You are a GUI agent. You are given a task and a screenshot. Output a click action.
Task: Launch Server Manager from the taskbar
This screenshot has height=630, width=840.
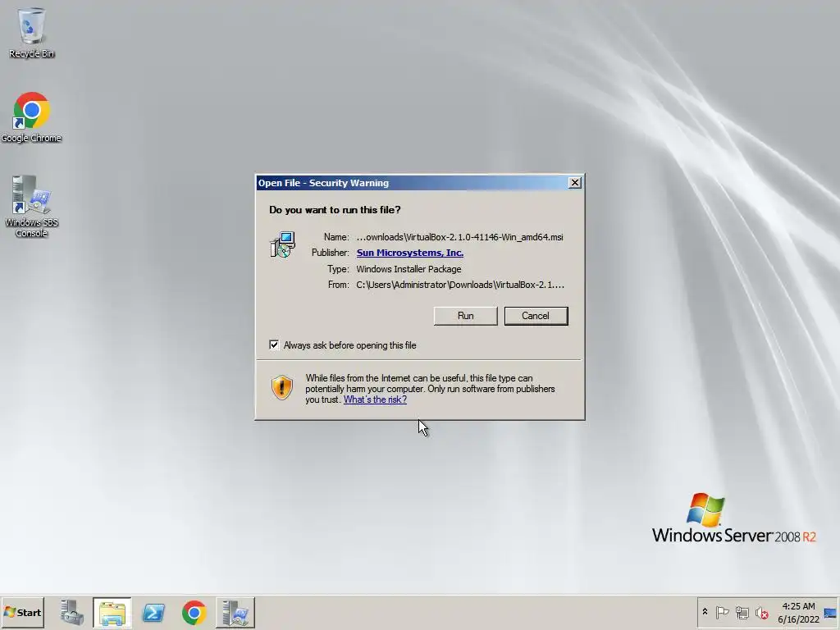click(72, 612)
